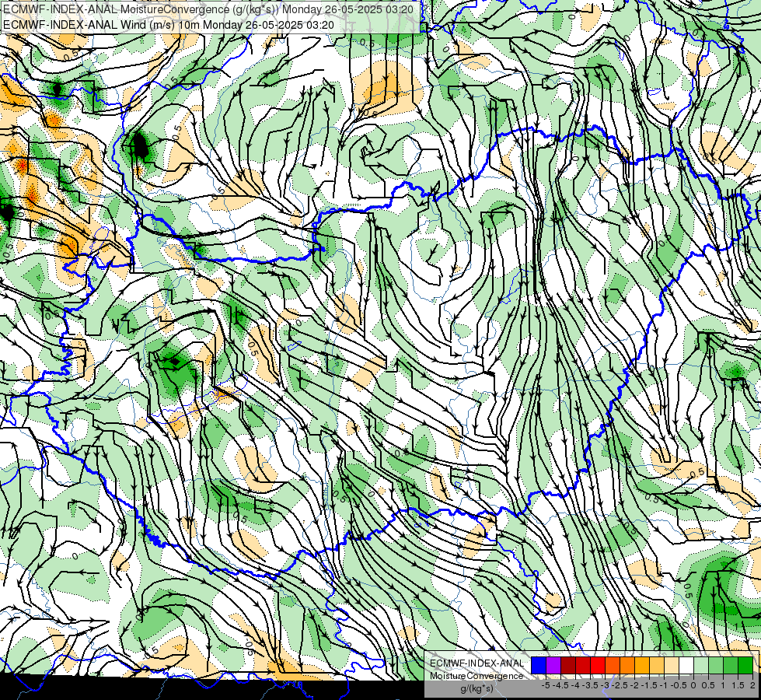761x700 pixels.
Task: Click the white legend swatch near 0
Action: tap(686, 666)
